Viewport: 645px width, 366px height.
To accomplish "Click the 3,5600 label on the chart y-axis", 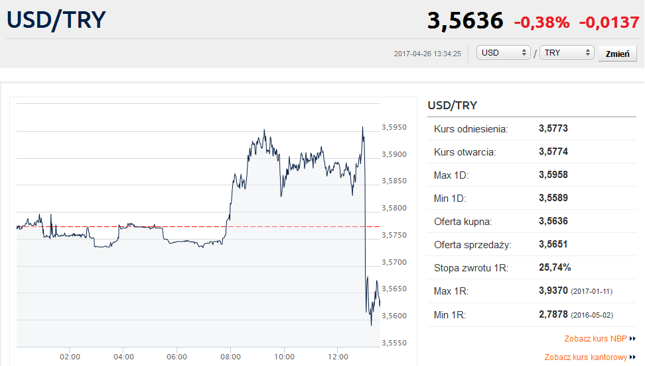I will click(394, 316).
